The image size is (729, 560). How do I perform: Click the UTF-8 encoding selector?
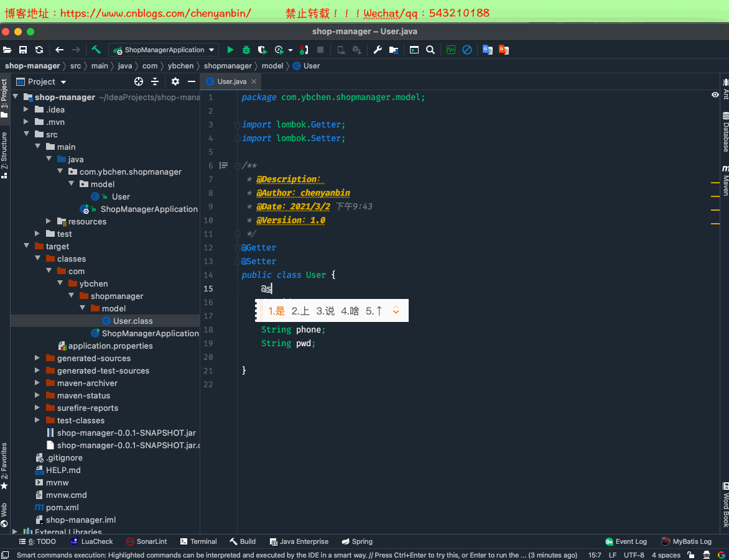(x=634, y=555)
